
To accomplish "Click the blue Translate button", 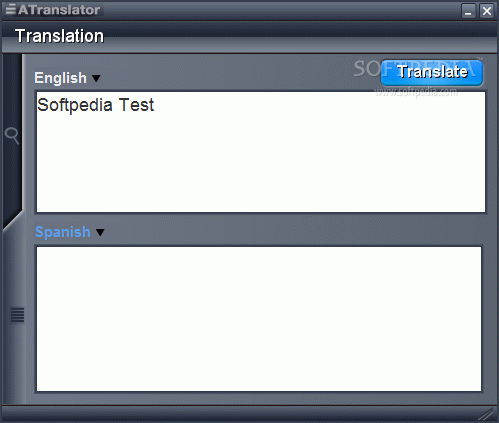I will [432, 73].
